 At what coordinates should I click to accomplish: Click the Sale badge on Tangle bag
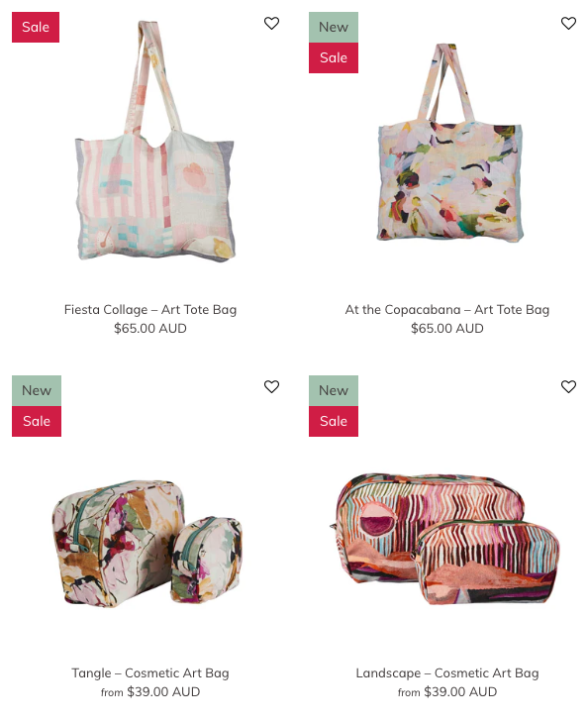pos(37,421)
